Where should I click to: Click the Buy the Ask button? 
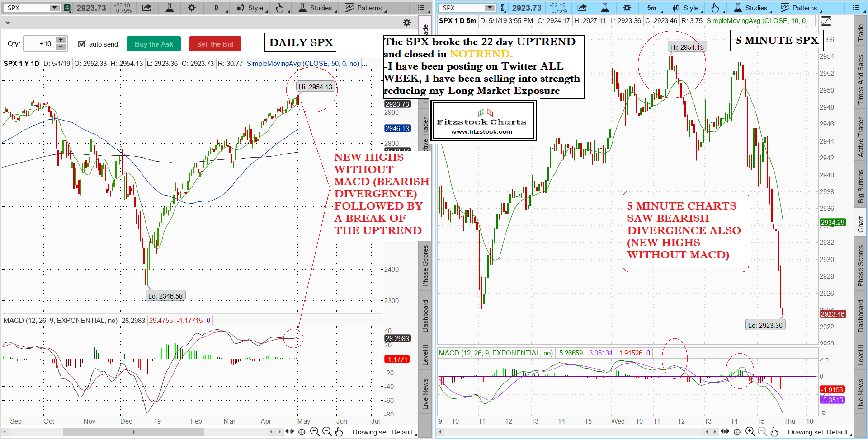coord(154,44)
